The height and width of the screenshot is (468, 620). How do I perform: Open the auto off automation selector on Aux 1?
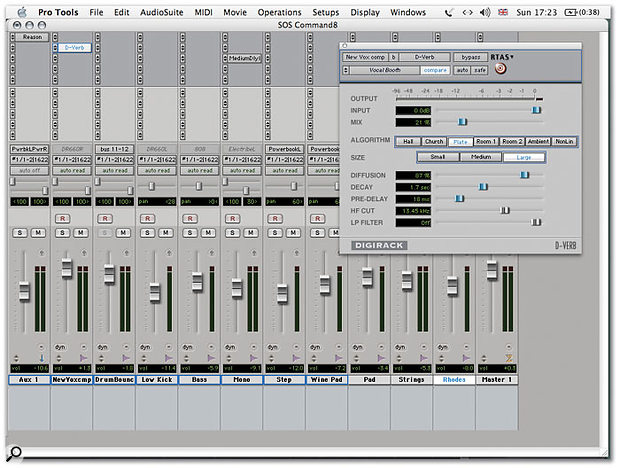(29, 171)
